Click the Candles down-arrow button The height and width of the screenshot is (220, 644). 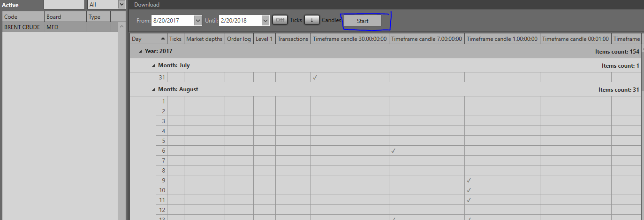click(x=312, y=20)
